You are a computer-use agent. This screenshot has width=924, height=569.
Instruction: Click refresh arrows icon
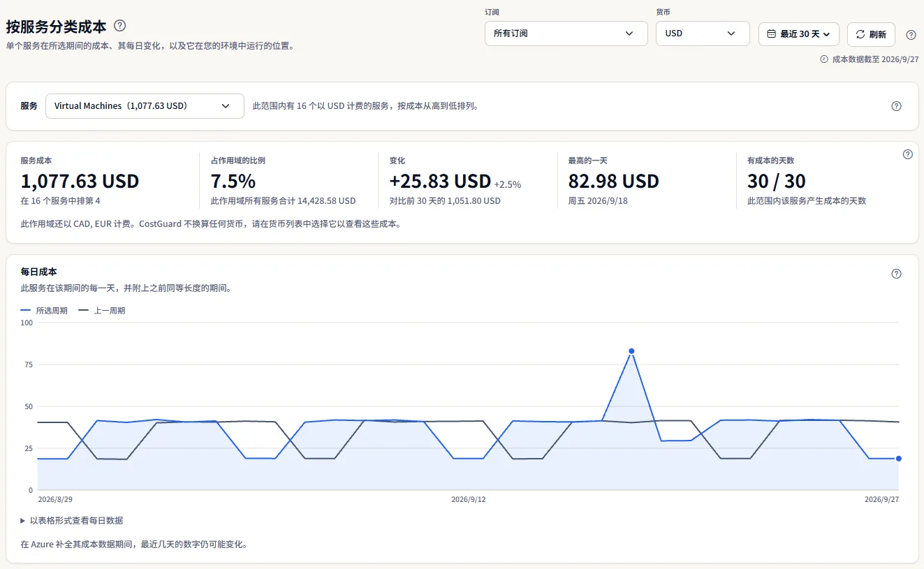point(860,34)
